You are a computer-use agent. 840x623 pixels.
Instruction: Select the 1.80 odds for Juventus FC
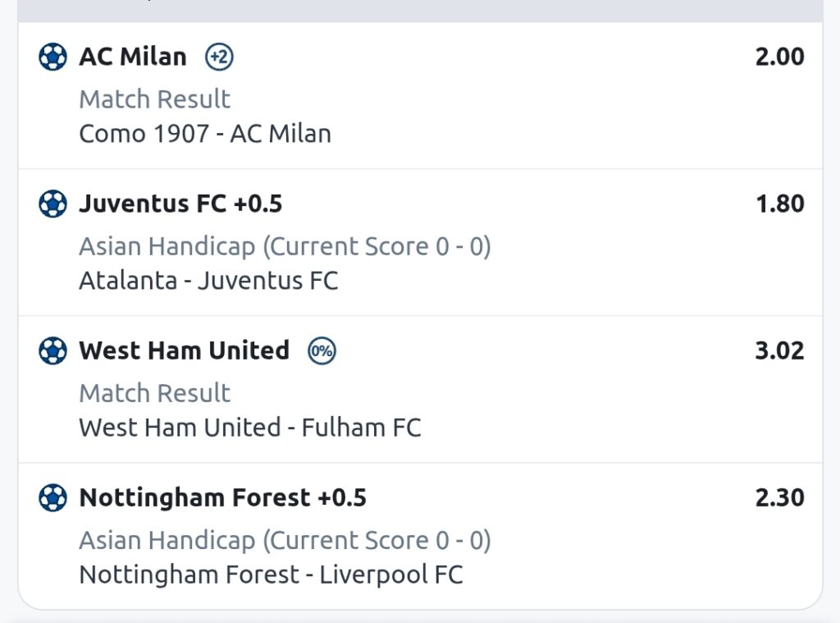[x=780, y=204]
